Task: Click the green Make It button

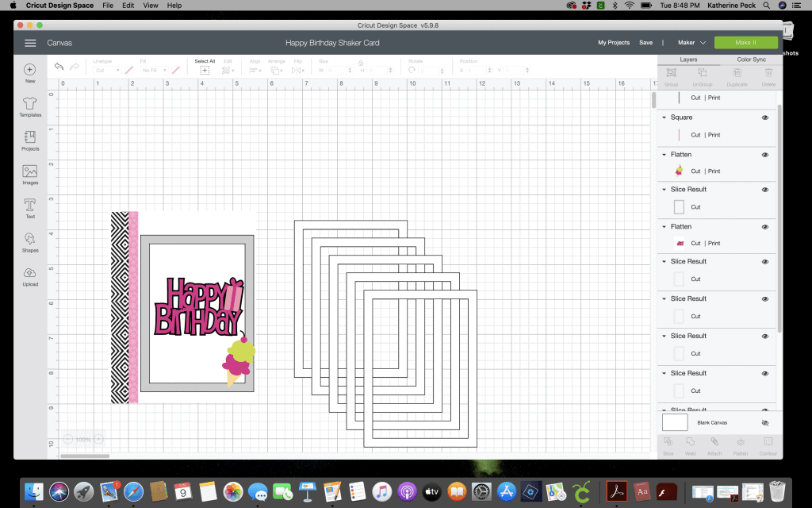Action: pos(745,43)
